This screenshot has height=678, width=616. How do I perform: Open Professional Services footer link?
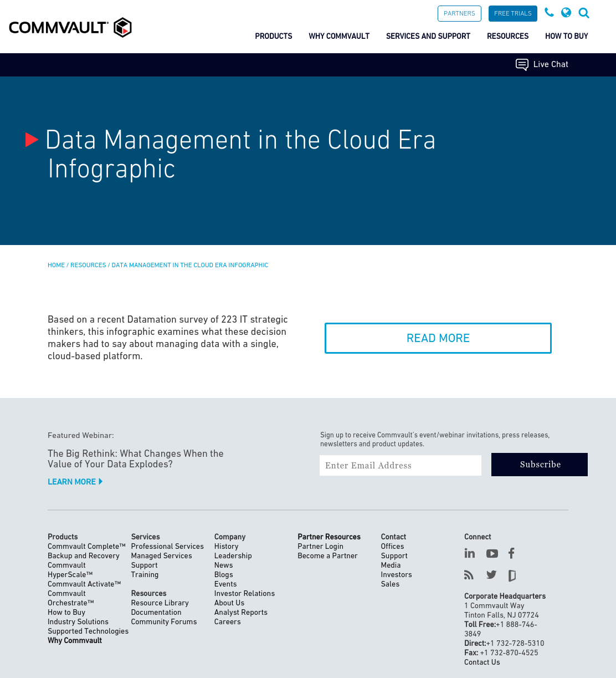[167, 547]
